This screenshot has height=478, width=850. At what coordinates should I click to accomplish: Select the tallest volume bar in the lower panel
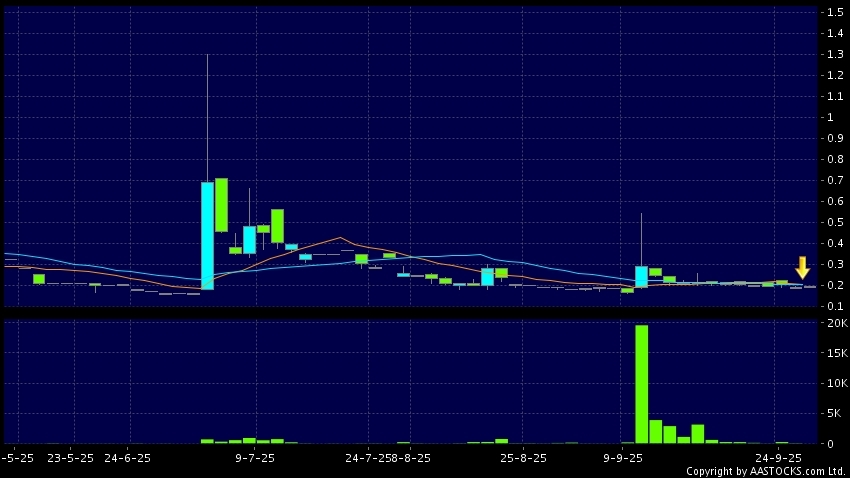(x=641, y=384)
